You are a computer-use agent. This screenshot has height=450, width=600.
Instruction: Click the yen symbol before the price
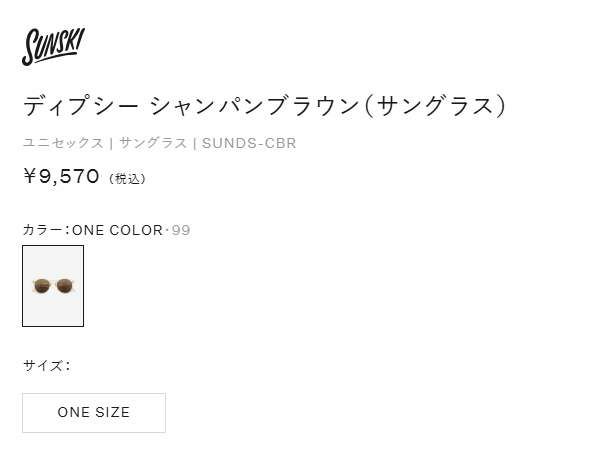[x=30, y=177]
